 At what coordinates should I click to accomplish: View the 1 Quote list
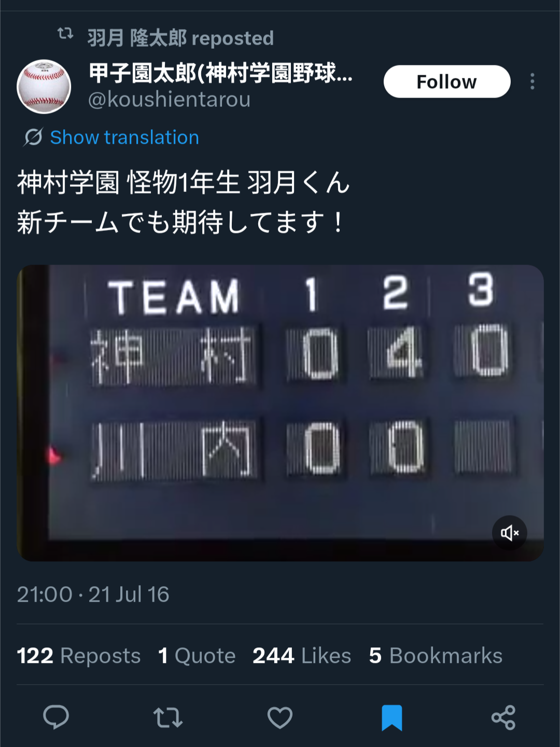[x=197, y=656]
